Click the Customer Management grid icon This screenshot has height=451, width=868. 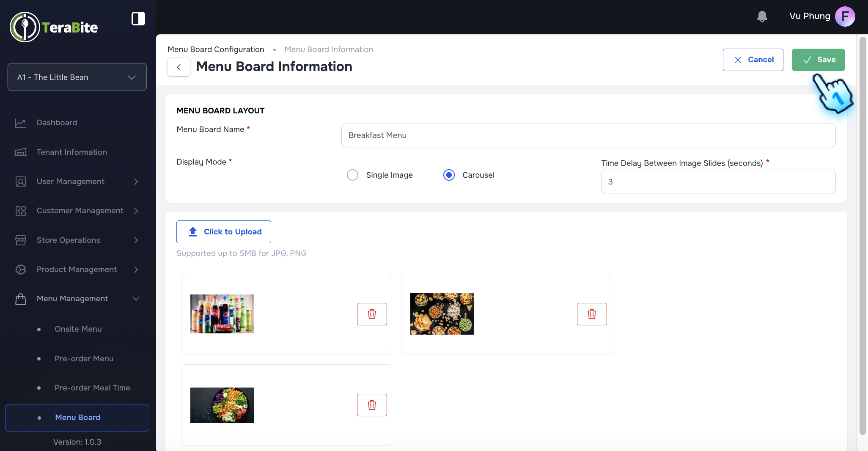[20, 211]
